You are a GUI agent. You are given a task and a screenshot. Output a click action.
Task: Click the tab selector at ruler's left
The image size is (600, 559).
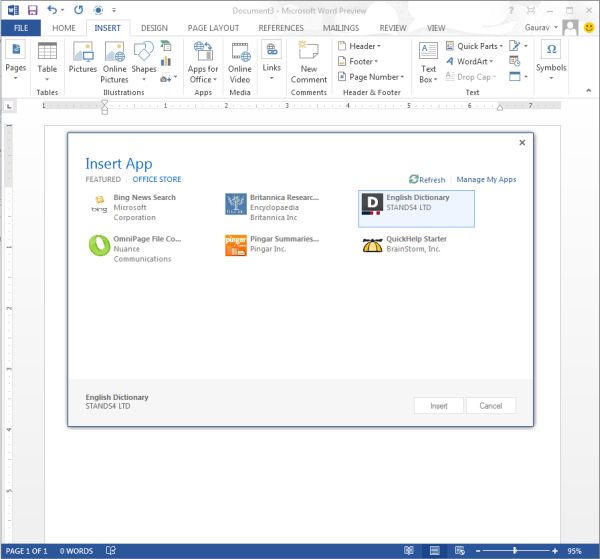[x=9, y=106]
